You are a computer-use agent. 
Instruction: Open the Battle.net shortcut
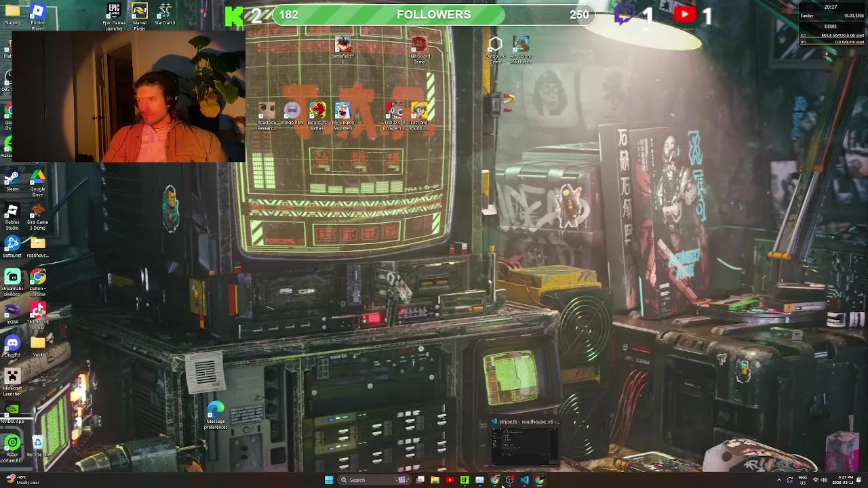(12, 247)
